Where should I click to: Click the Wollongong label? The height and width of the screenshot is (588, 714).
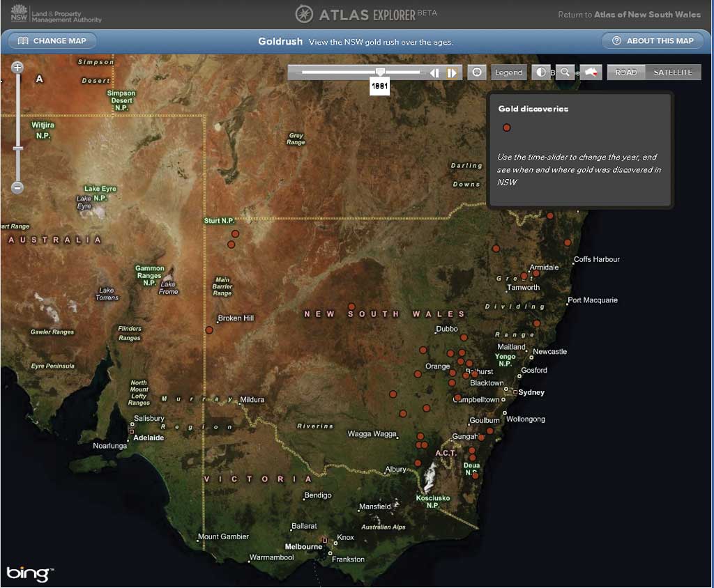pyautogui.click(x=526, y=419)
